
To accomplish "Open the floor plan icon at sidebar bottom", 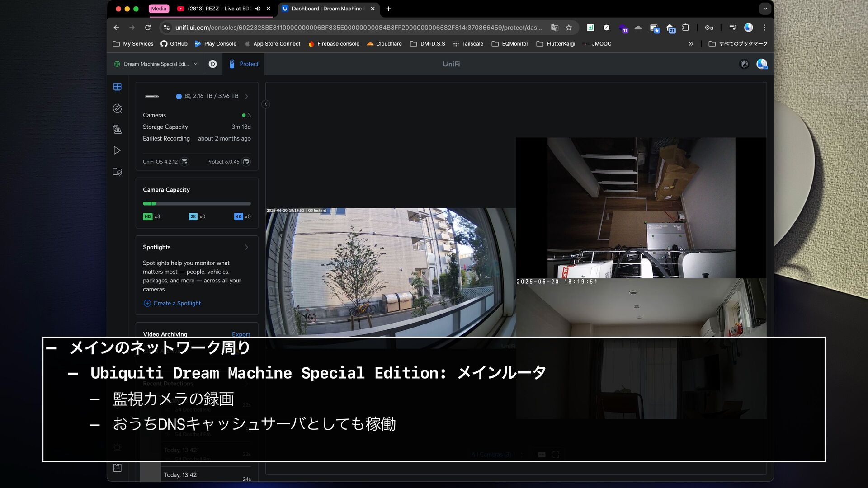I will [x=117, y=468].
